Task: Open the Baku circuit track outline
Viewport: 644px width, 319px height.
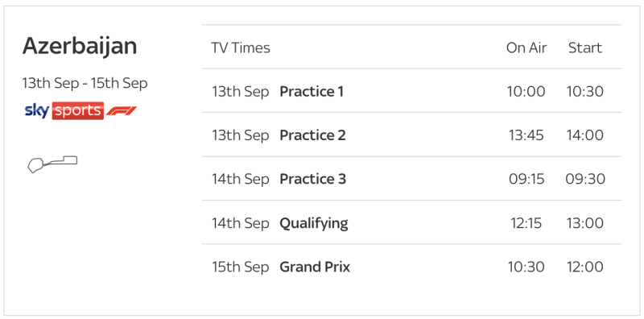Action: (52, 164)
